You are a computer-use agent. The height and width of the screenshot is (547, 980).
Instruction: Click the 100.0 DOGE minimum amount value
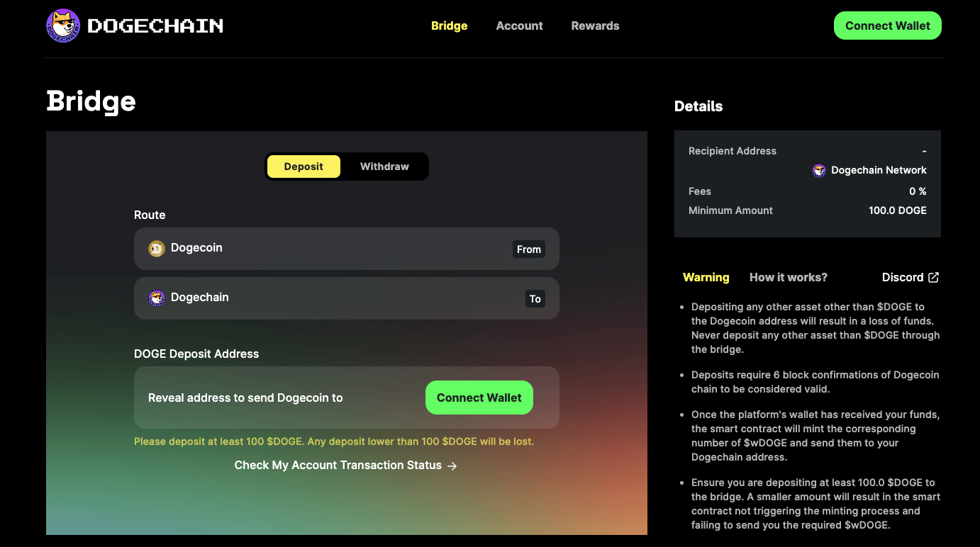coord(898,210)
